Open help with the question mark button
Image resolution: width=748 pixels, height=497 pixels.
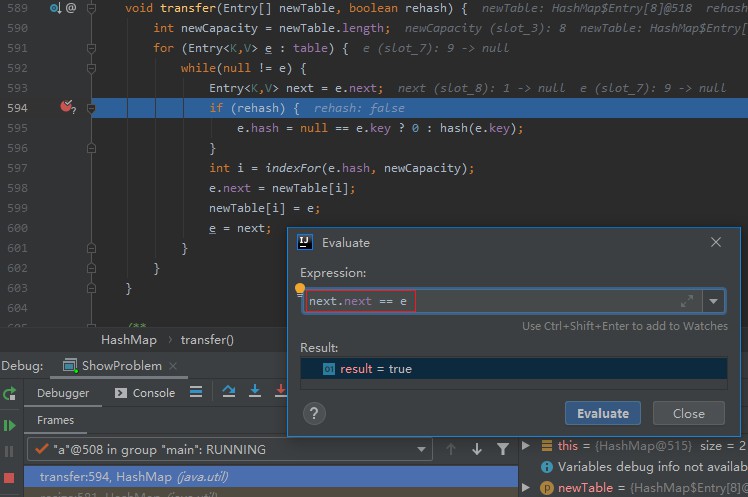click(x=314, y=413)
